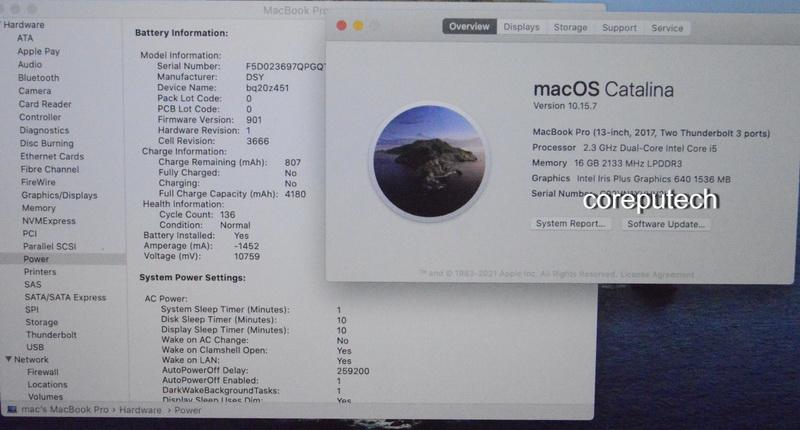
Task: Open the Service tab
Action: (667, 28)
